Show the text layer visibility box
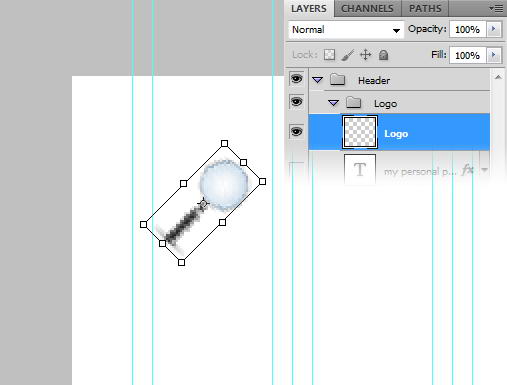 click(296, 169)
